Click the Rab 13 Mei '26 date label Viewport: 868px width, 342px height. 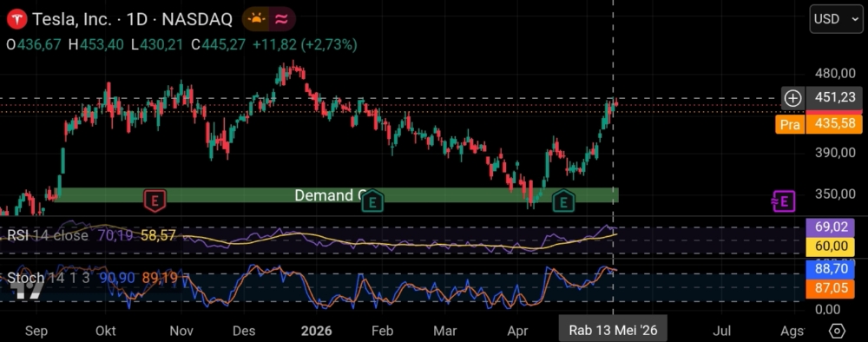click(x=613, y=331)
